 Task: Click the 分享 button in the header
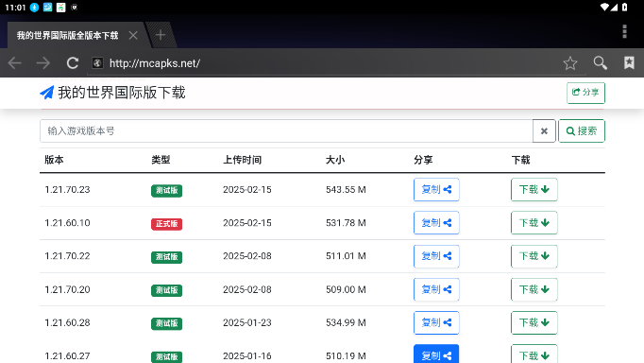click(x=585, y=93)
